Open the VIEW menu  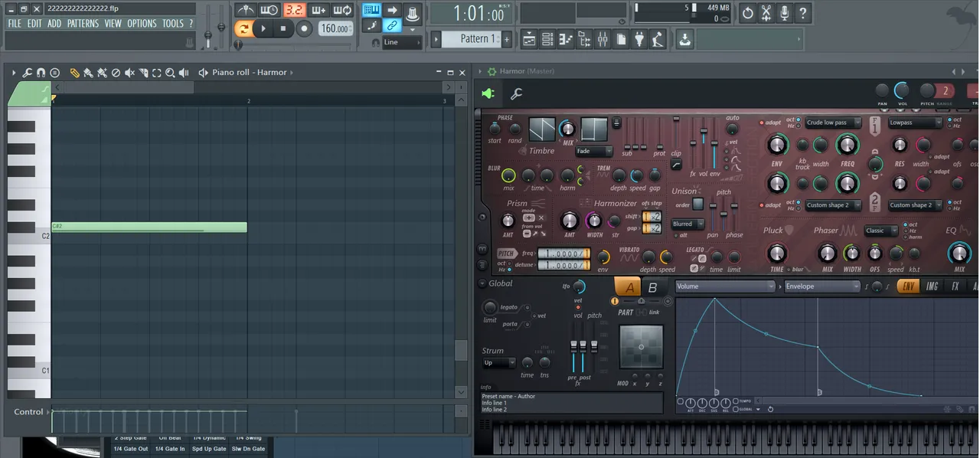pyautogui.click(x=113, y=24)
